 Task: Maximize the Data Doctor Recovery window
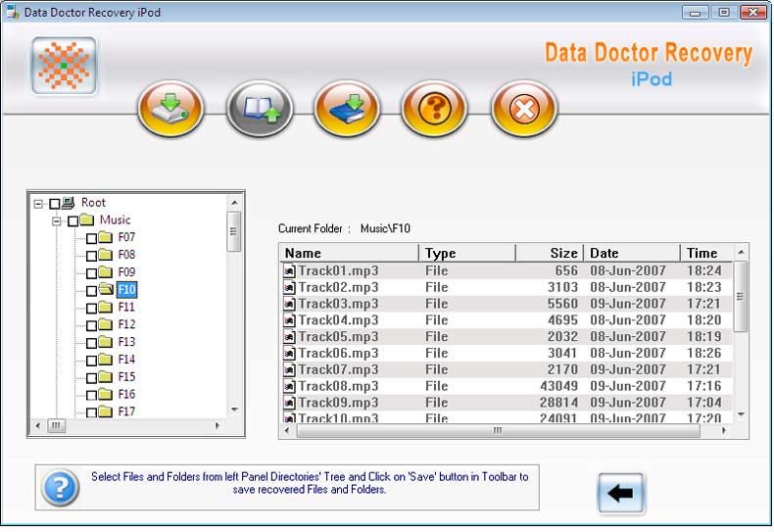point(724,13)
